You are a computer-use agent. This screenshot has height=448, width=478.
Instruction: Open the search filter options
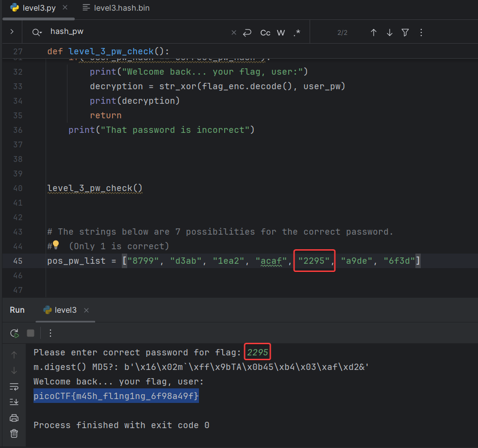click(405, 32)
